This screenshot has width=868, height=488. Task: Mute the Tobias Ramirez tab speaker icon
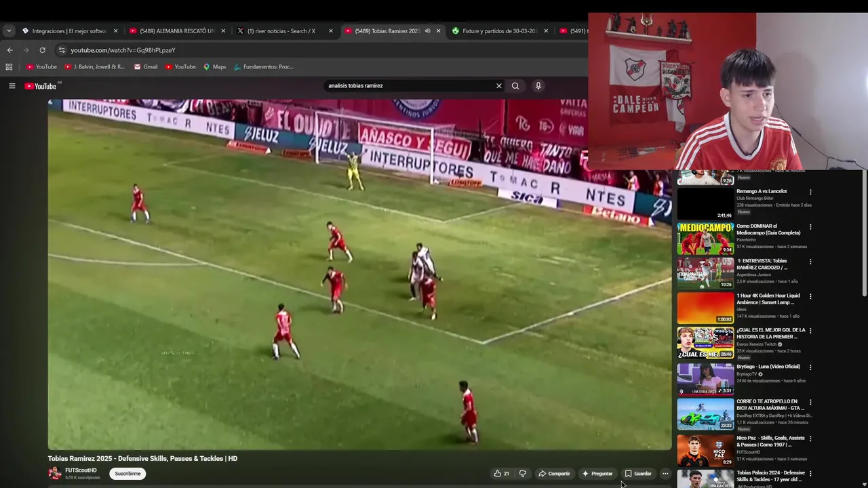[427, 30]
